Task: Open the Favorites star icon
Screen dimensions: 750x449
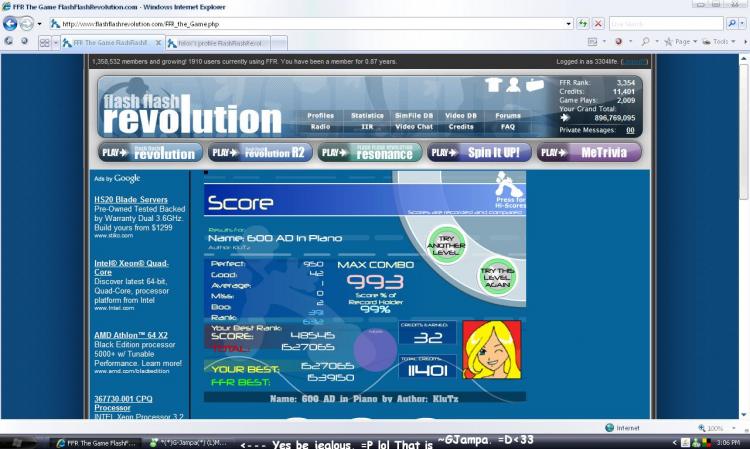Action: (x=8, y=42)
